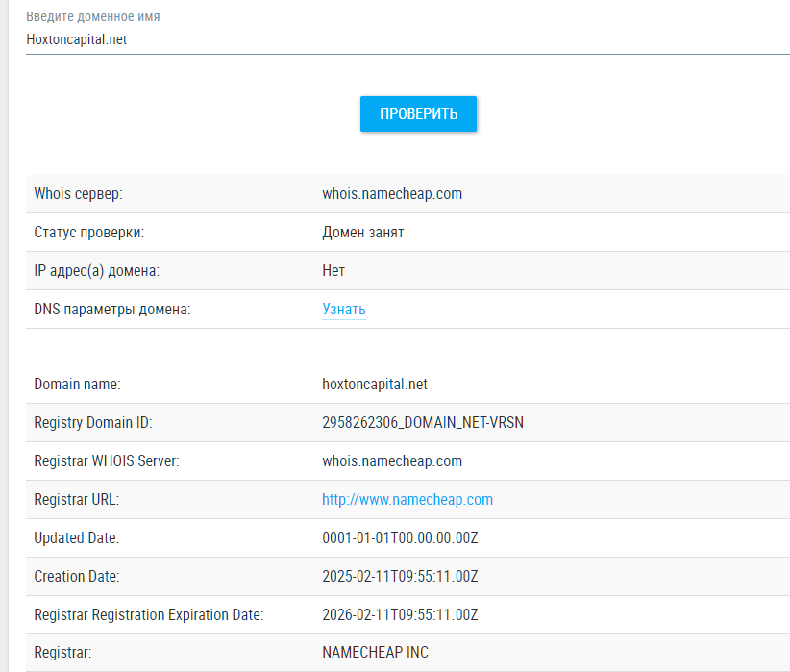
Task: Click the 'Домен занят' status text
Action: [x=362, y=233]
